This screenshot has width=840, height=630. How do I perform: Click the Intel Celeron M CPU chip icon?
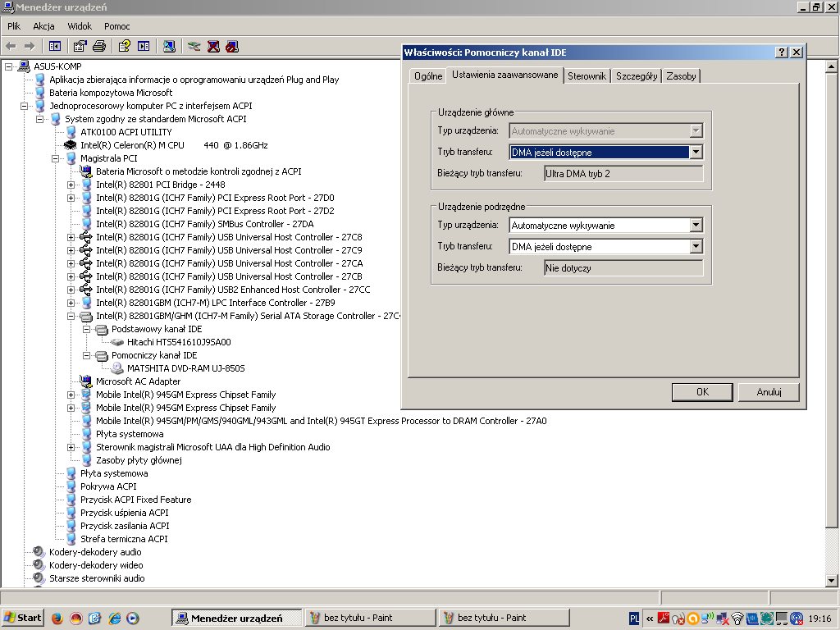tap(71, 145)
